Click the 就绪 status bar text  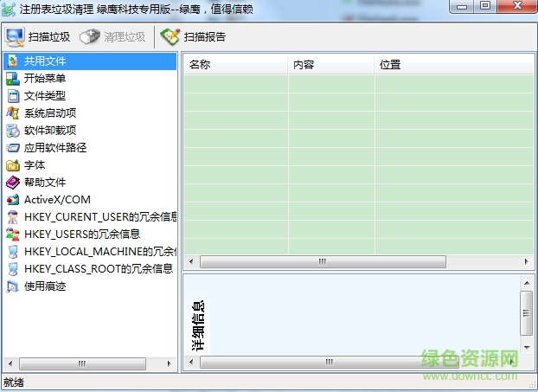coord(14,382)
